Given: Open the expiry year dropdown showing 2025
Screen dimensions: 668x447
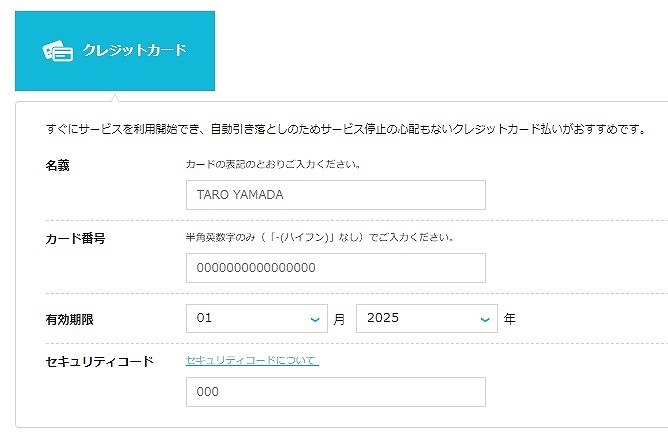Looking at the screenshot, I should coord(427,318).
